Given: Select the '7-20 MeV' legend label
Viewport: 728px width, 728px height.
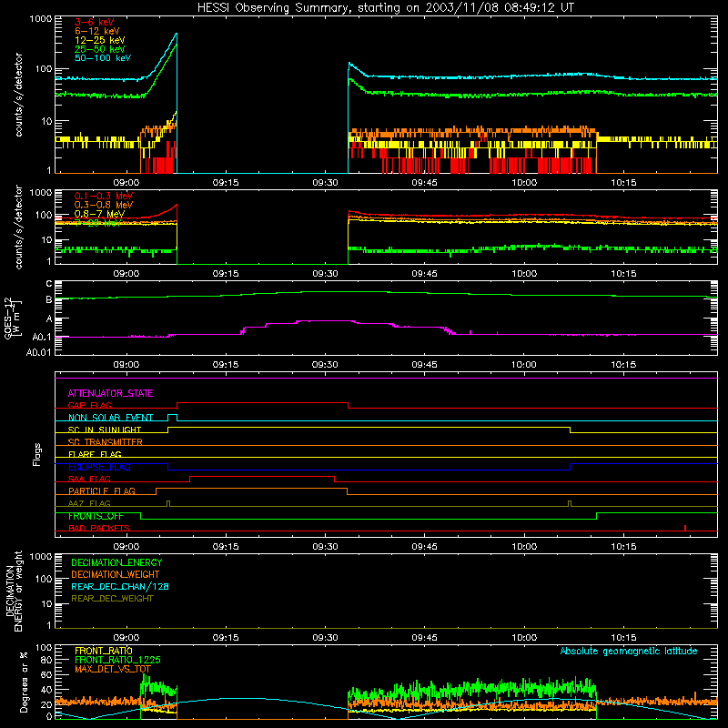Looking at the screenshot, I should pos(97,223).
